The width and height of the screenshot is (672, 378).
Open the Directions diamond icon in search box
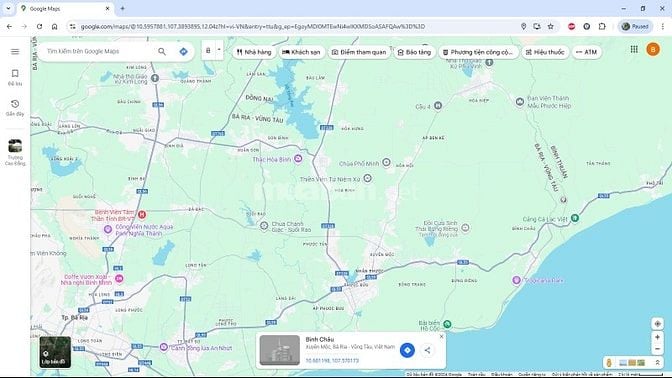[183, 51]
